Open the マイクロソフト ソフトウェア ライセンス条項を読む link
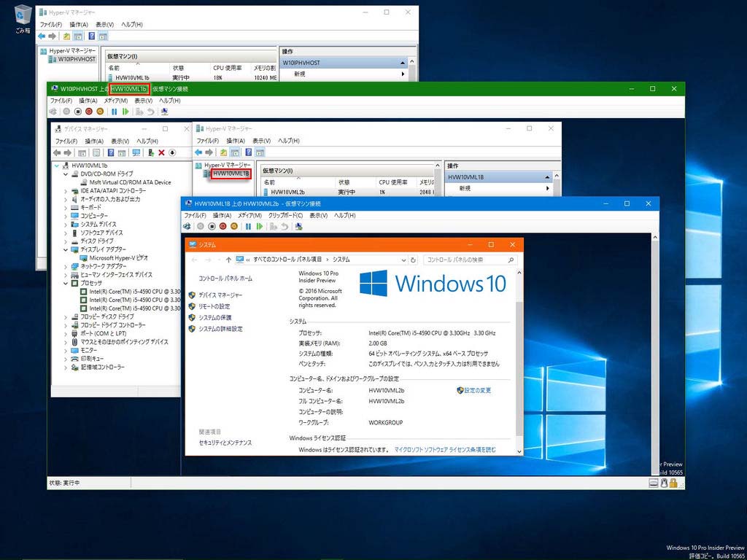The height and width of the screenshot is (560, 747). [445, 449]
